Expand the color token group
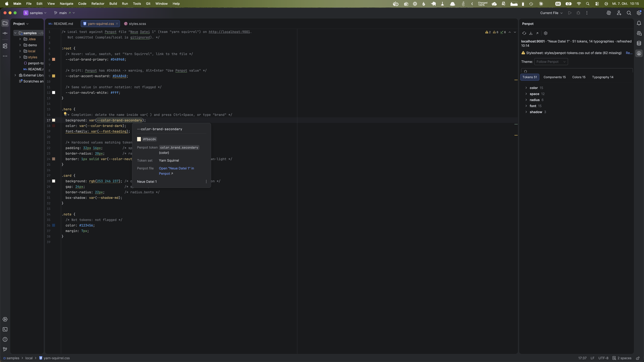 [526, 88]
